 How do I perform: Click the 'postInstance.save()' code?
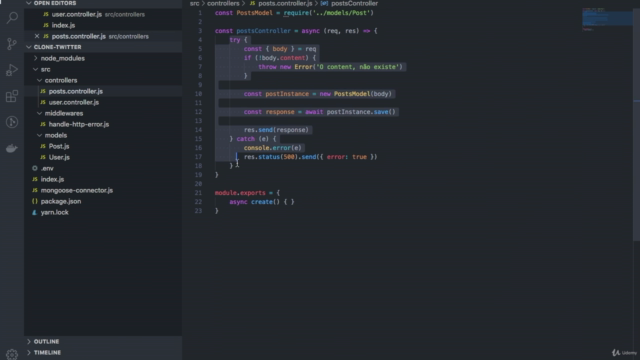pyautogui.click(x=361, y=112)
